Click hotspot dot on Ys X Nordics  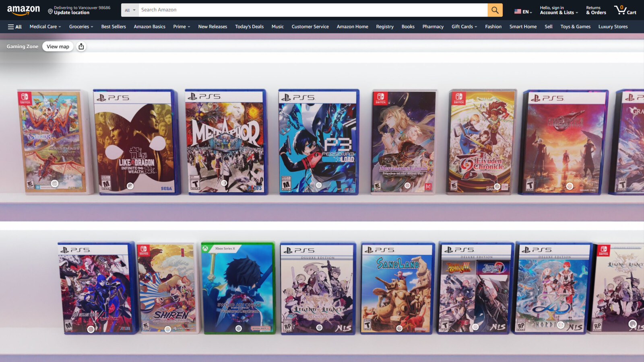tap(561, 325)
